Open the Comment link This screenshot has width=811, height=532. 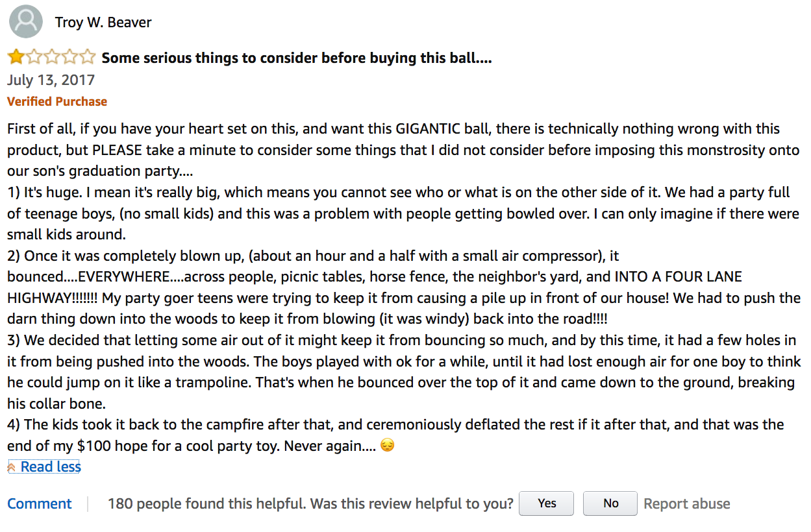pos(40,504)
